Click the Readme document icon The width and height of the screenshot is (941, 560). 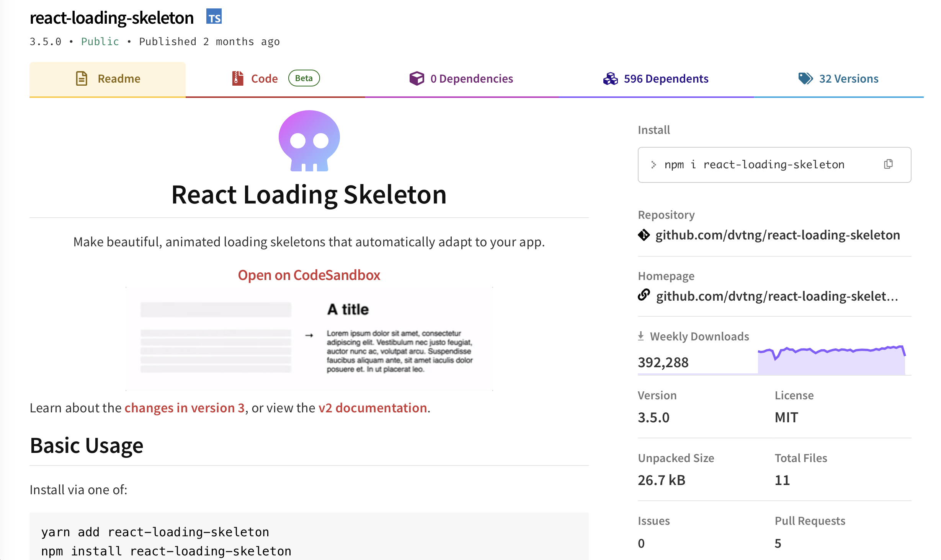pos(82,78)
